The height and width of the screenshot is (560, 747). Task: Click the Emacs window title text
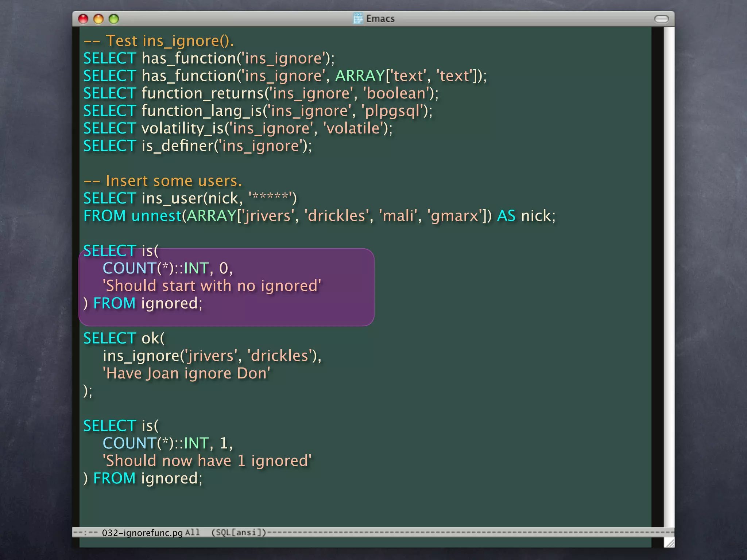pyautogui.click(x=380, y=19)
